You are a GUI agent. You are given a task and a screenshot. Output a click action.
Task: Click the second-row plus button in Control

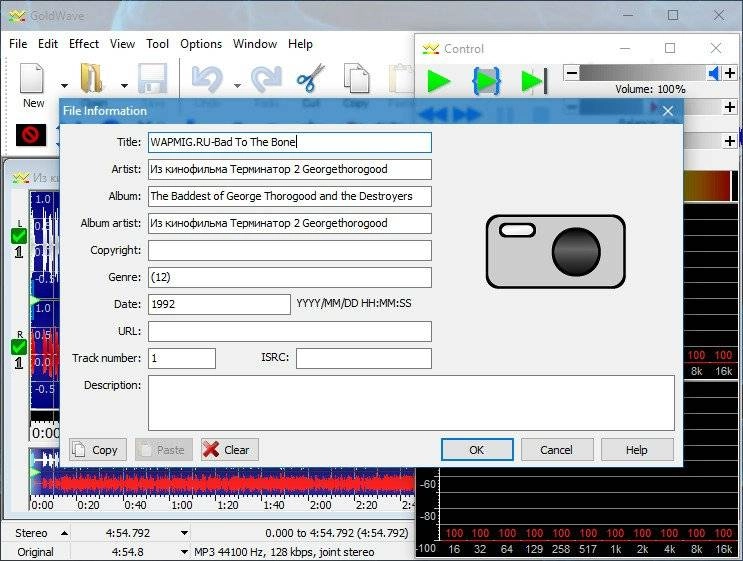(730, 107)
